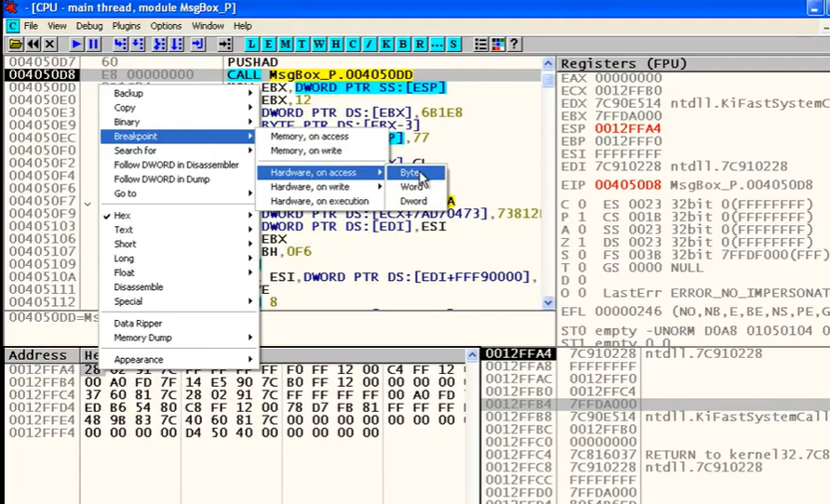The width and height of the screenshot is (830, 504).
Task: Show CPU window with toolbar C icon
Action: (x=353, y=45)
